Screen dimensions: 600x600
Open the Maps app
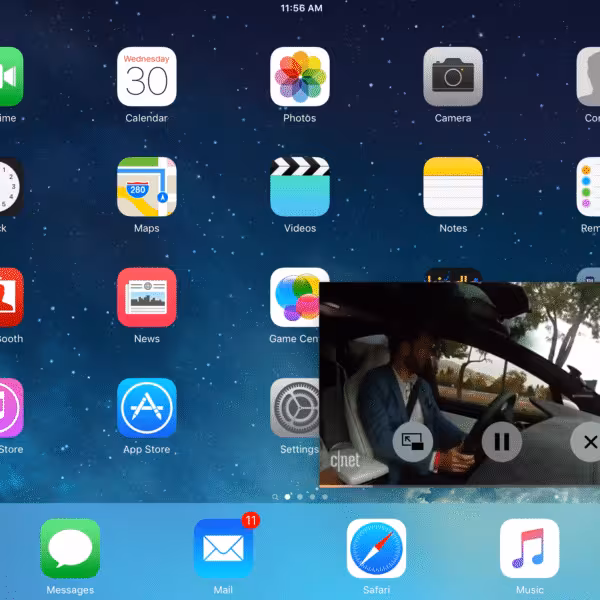pyautogui.click(x=147, y=187)
